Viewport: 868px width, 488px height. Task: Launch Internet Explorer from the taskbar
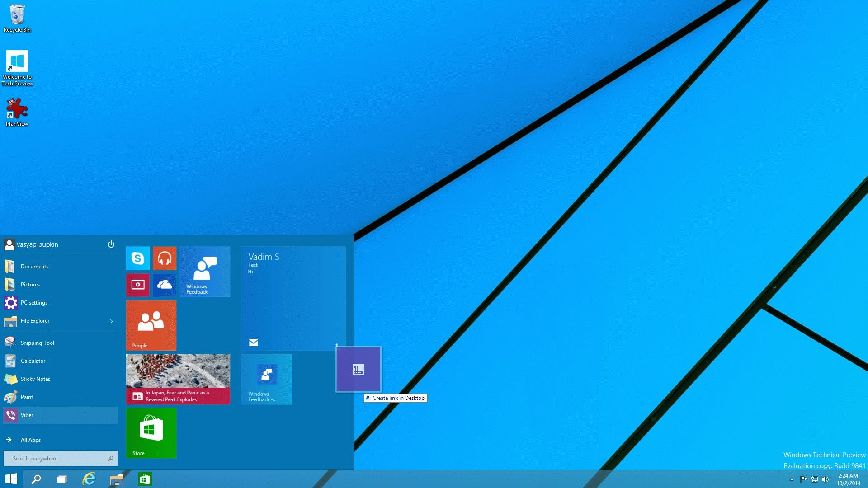coord(89,479)
